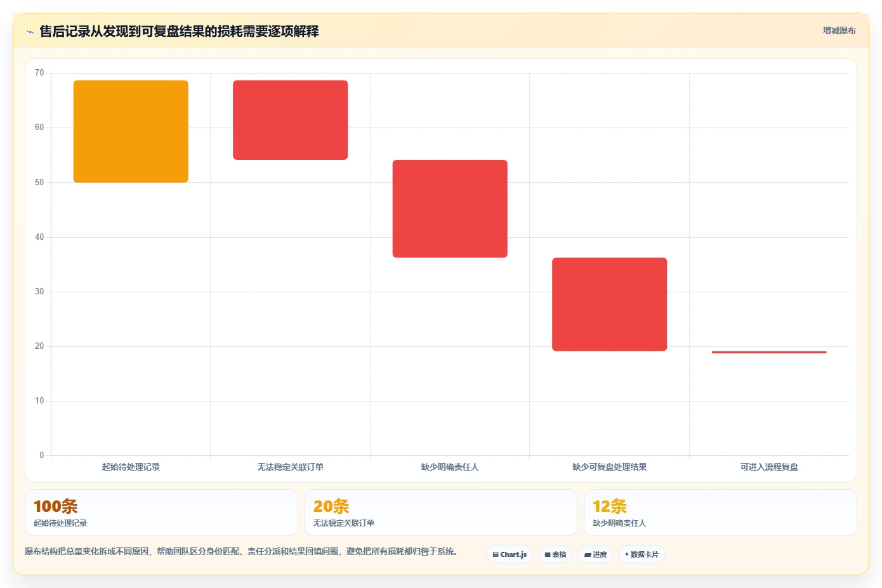Click the 进度 tag chip
Image resolution: width=882 pixels, height=588 pixels.
(x=595, y=554)
